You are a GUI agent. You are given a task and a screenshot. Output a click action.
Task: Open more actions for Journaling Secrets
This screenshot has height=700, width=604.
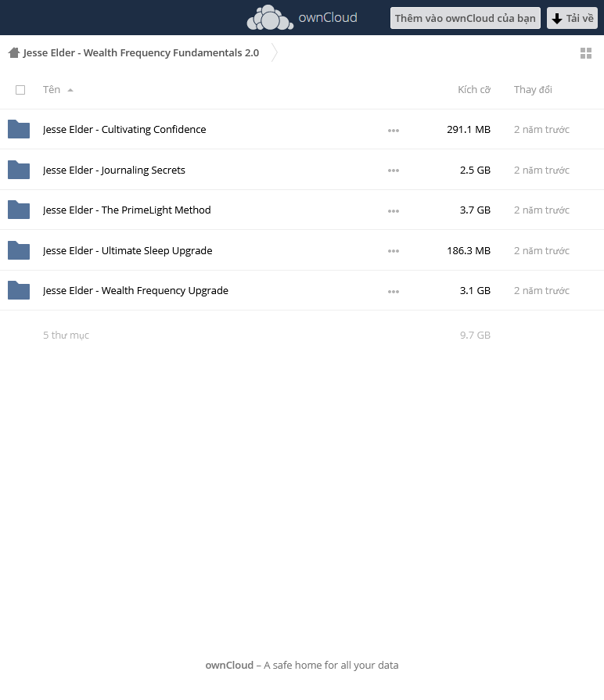[x=394, y=171]
